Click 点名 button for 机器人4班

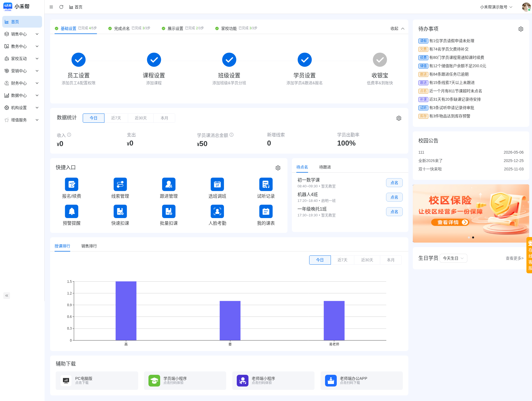coord(394,197)
